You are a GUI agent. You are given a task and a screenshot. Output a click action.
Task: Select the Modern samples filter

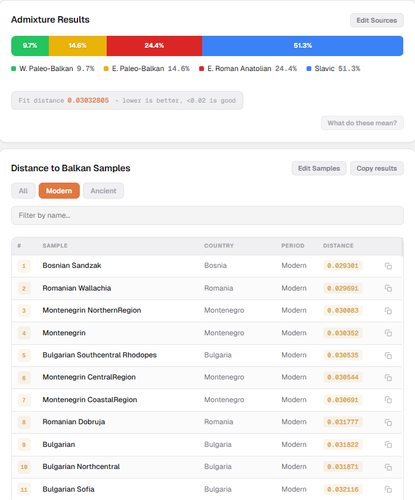[59, 191]
